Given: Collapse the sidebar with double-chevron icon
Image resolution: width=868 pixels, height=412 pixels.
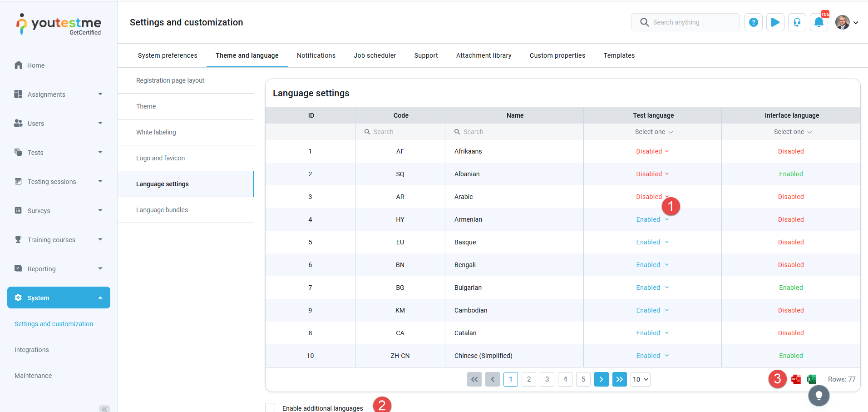Looking at the screenshot, I should tap(104, 408).
